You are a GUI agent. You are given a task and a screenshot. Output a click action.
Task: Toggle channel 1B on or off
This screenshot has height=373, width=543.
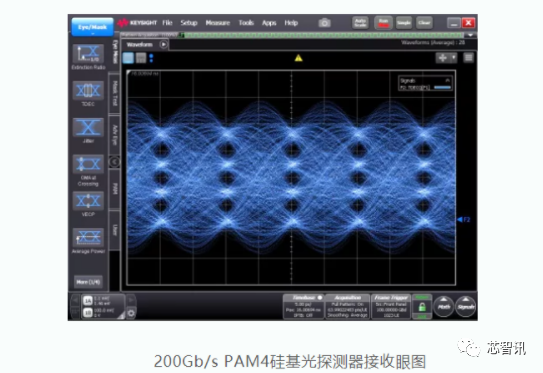click(x=88, y=312)
